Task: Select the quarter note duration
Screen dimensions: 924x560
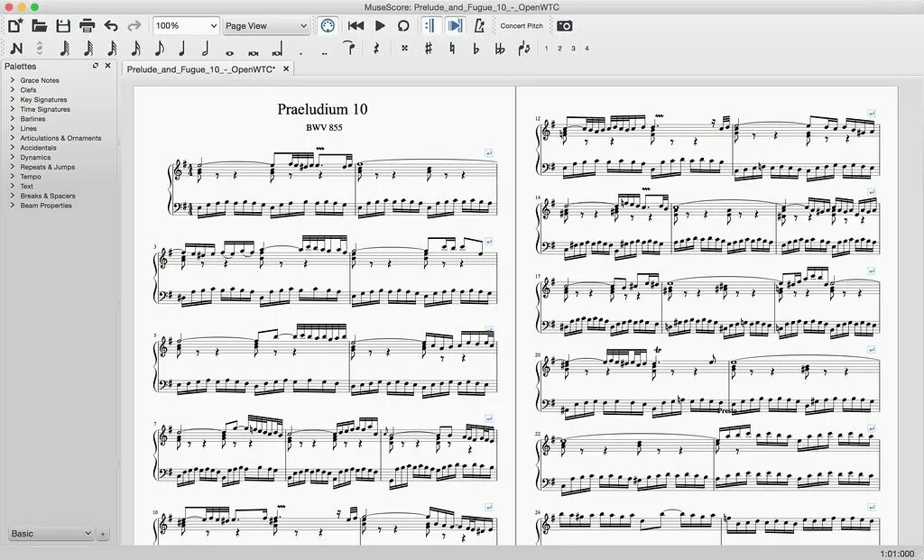Action: click(x=182, y=49)
